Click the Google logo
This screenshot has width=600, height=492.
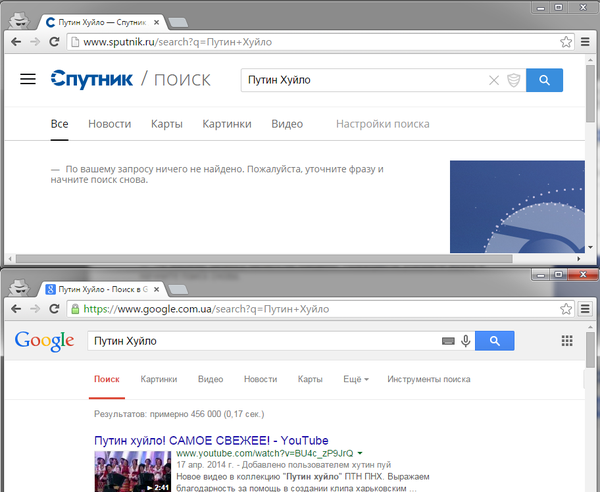44,341
